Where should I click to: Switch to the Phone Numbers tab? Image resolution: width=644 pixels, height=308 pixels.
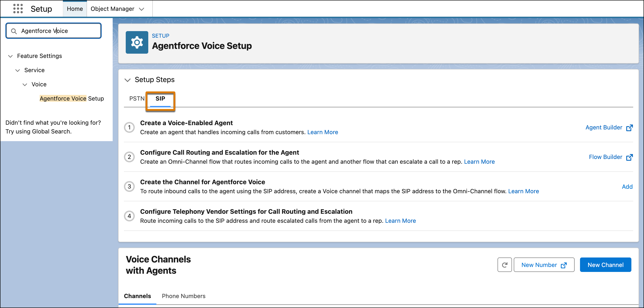[x=184, y=296]
